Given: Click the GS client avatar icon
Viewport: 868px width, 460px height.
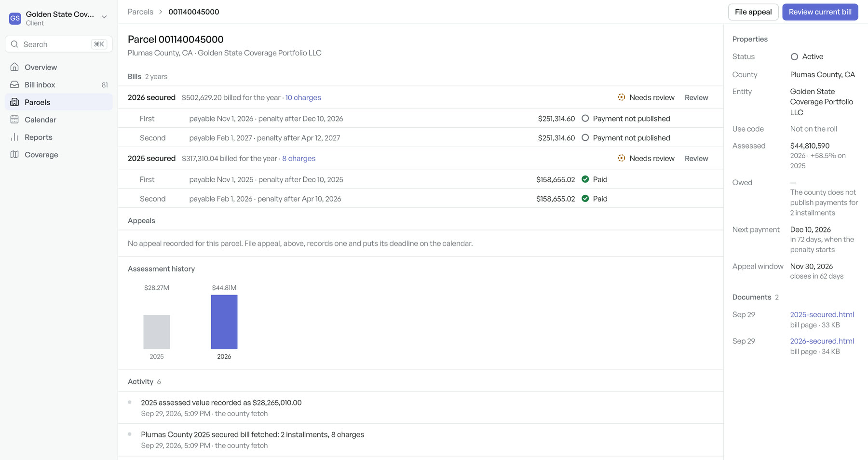Looking at the screenshot, I should (15, 18).
